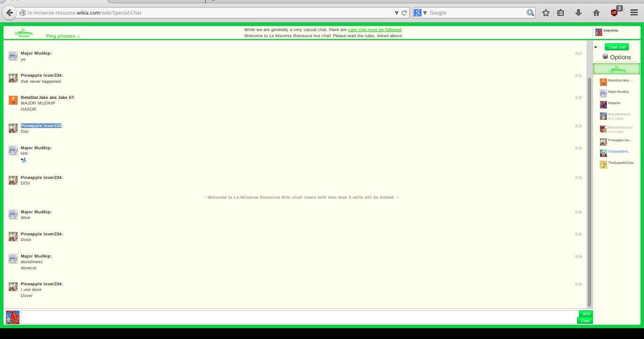
Task: Open the uBlock shield extension icon
Action: click(615, 12)
